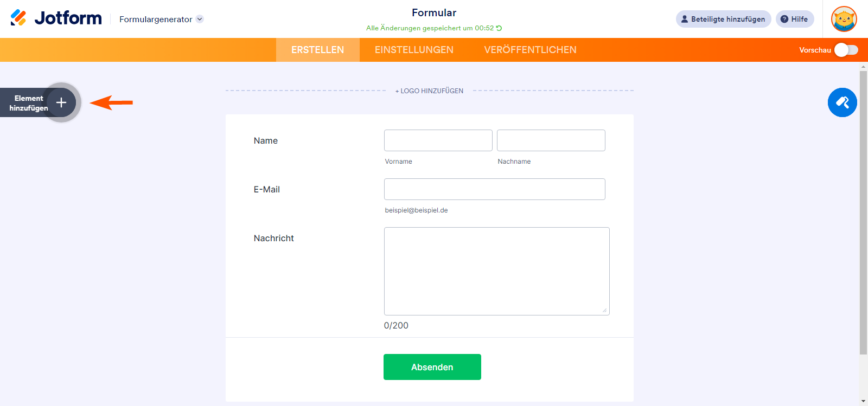The image size is (868, 406).
Task: Expand the Formulargenerator dropdown chevron
Action: click(200, 19)
